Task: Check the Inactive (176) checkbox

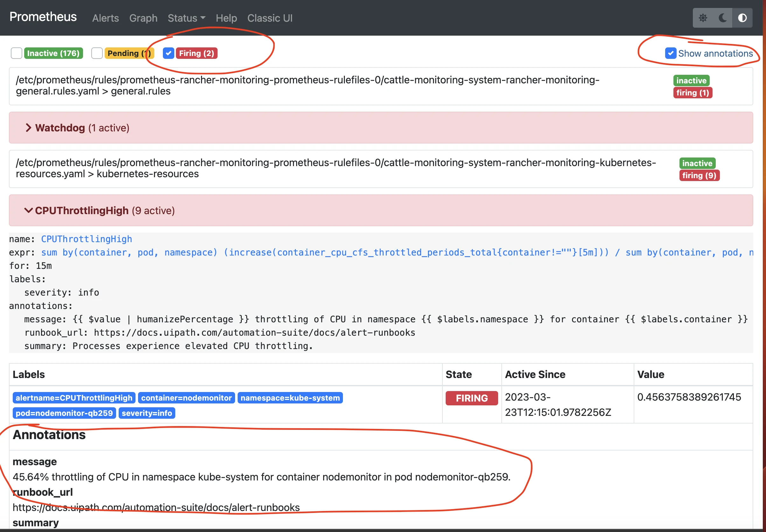Action: click(16, 53)
